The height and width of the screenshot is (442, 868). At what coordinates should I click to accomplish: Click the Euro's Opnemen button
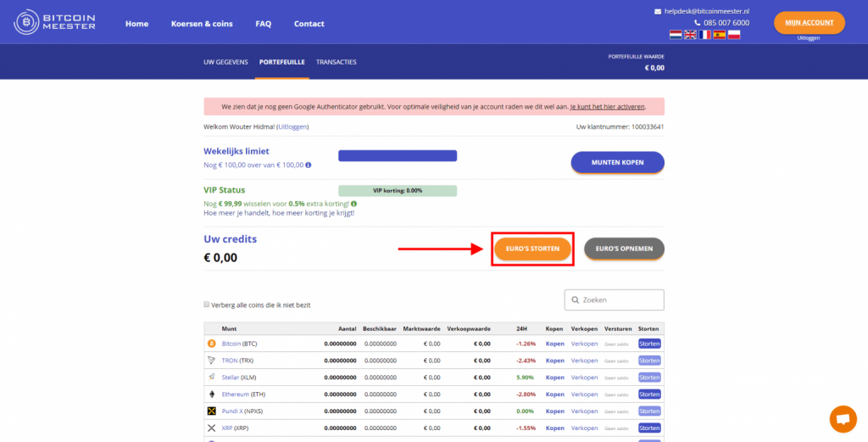tap(625, 249)
